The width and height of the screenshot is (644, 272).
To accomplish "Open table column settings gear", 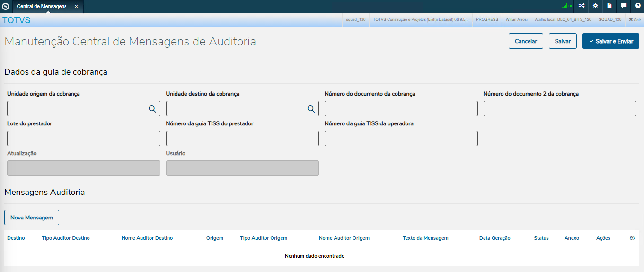I will point(632,238).
